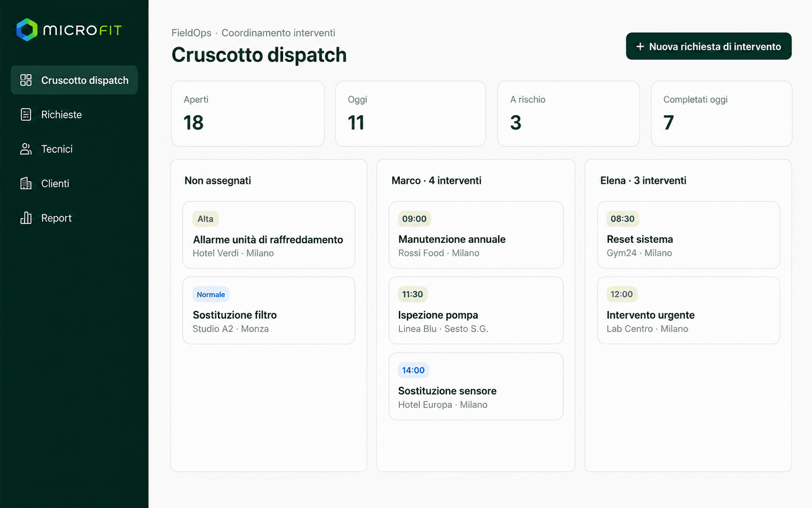Viewport: 812px width, 508px height.
Task: Open the Ispezione pompa intervention
Action: point(476,310)
